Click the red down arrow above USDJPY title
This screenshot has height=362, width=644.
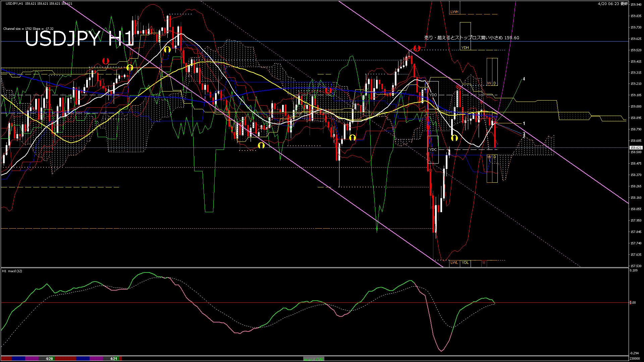(x=105, y=61)
